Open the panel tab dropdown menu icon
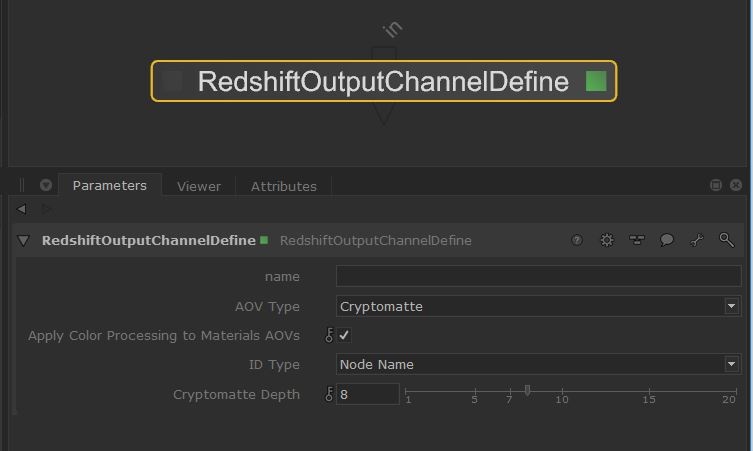The image size is (753, 451). pyautogui.click(x=46, y=185)
